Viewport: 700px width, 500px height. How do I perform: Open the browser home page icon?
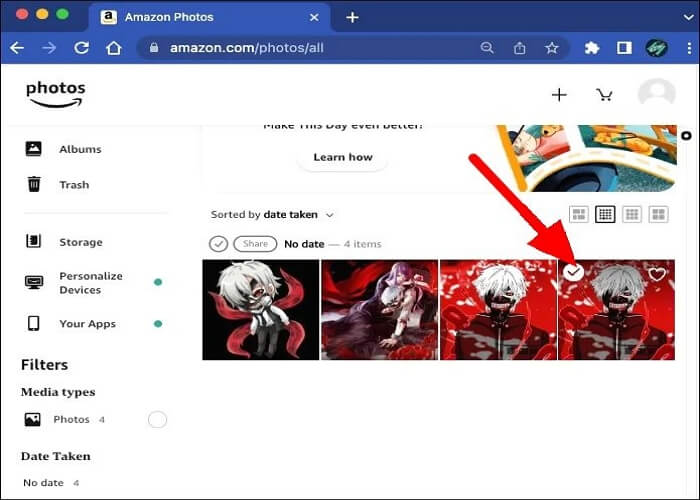pos(114,47)
